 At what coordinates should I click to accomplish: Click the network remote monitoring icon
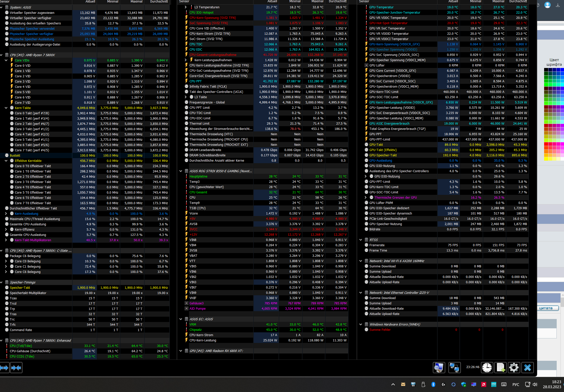454,368
